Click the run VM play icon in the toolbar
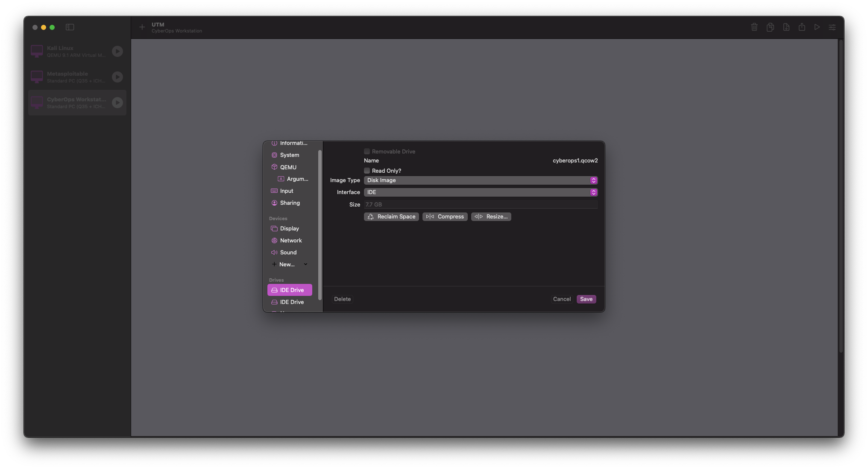The height and width of the screenshot is (469, 868). pyautogui.click(x=817, y=27)
